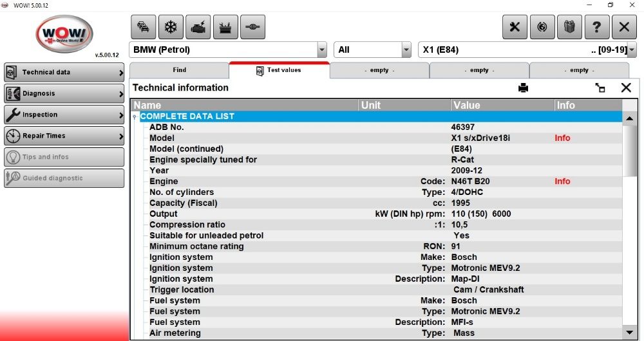
Task: Open the Diagnosis menu
Action: point(64,93)
